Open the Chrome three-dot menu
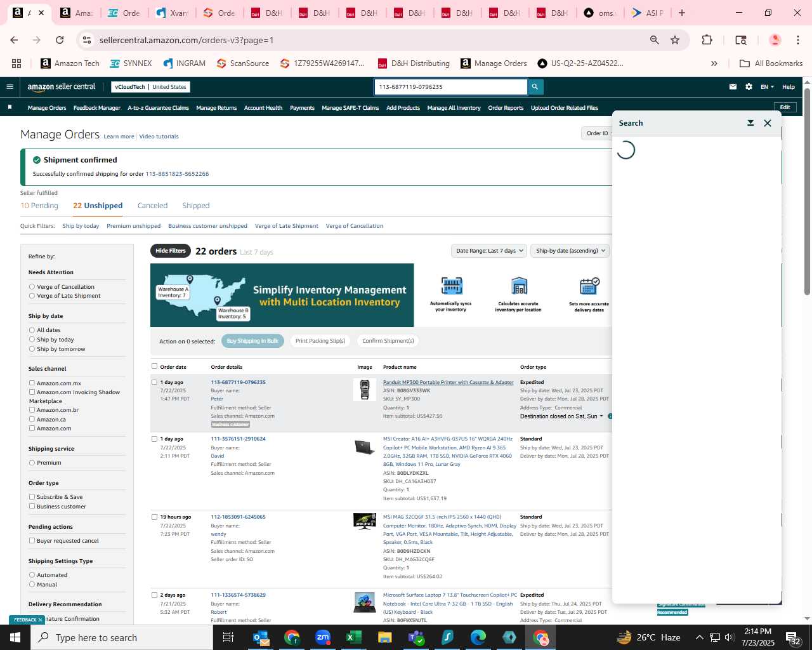 click(798, 40)
